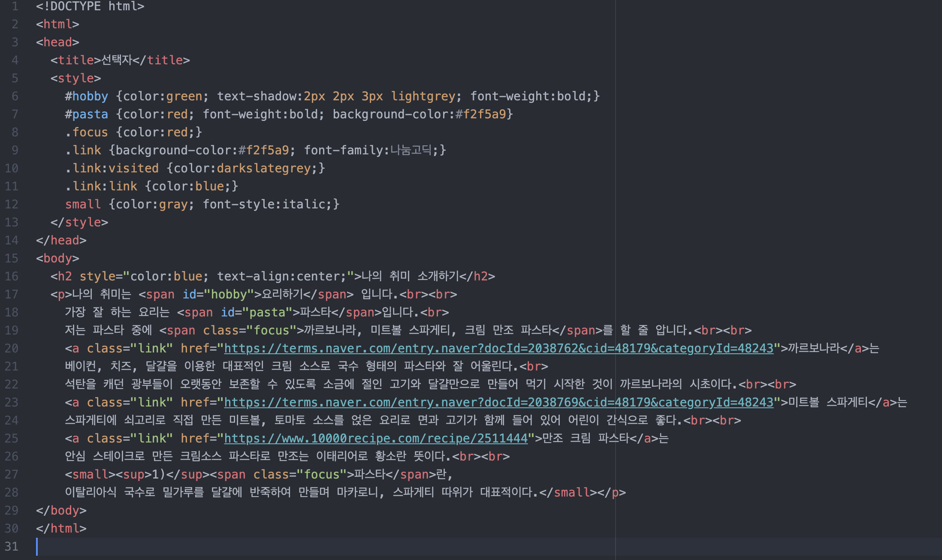Open the carbonara naver URL on line 20

[498, 348]
